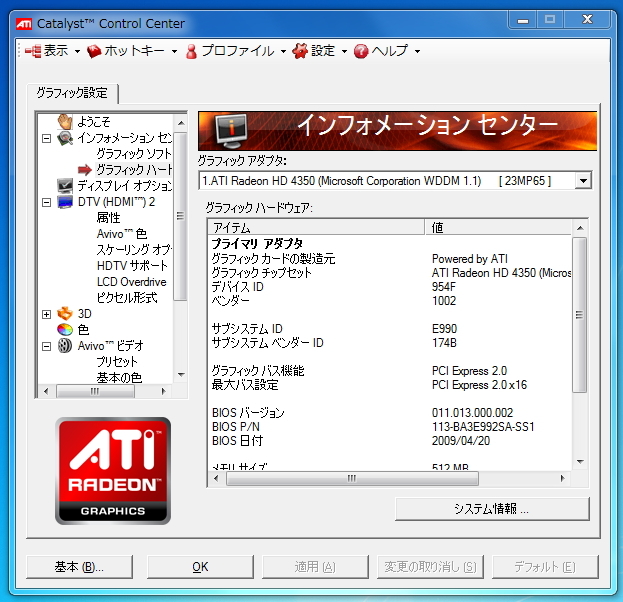Click tree panel horizontal scroll right arrow
The height and width of the screenshot is (602, 623).
[x=163, y=391]
